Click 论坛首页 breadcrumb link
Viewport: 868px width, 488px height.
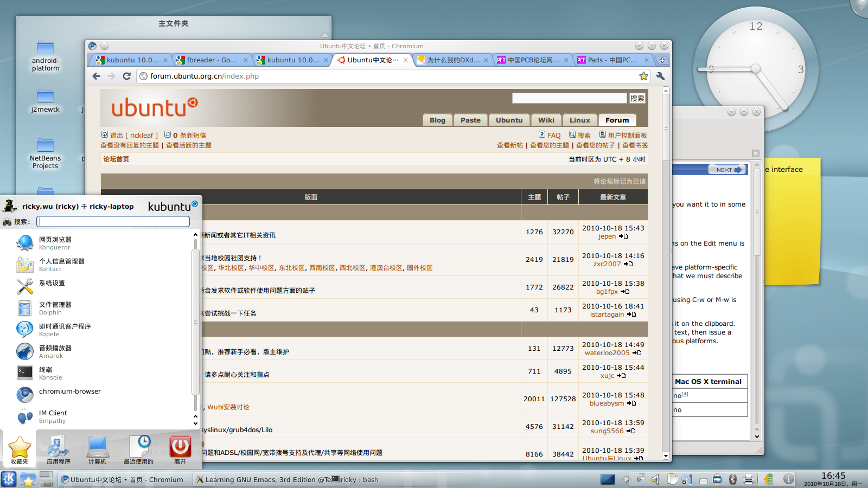click(116, 159)
